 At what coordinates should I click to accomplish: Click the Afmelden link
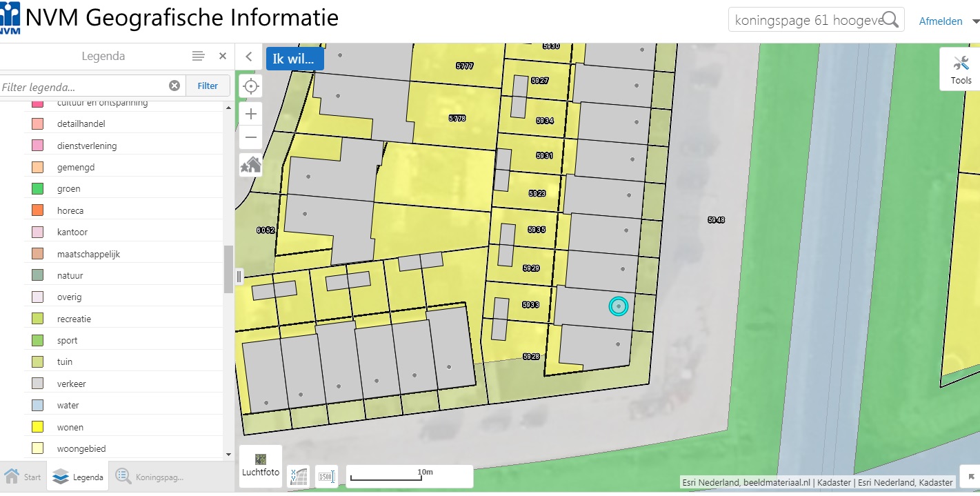click(940, 21)
